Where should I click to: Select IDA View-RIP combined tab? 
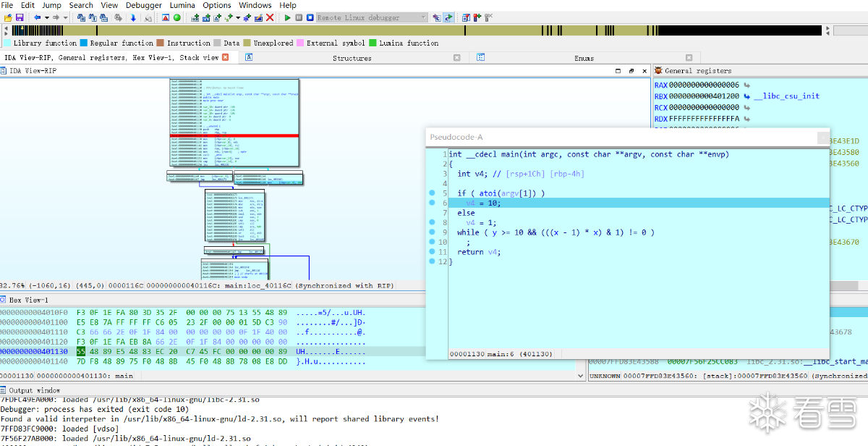[x=111, y=58]
